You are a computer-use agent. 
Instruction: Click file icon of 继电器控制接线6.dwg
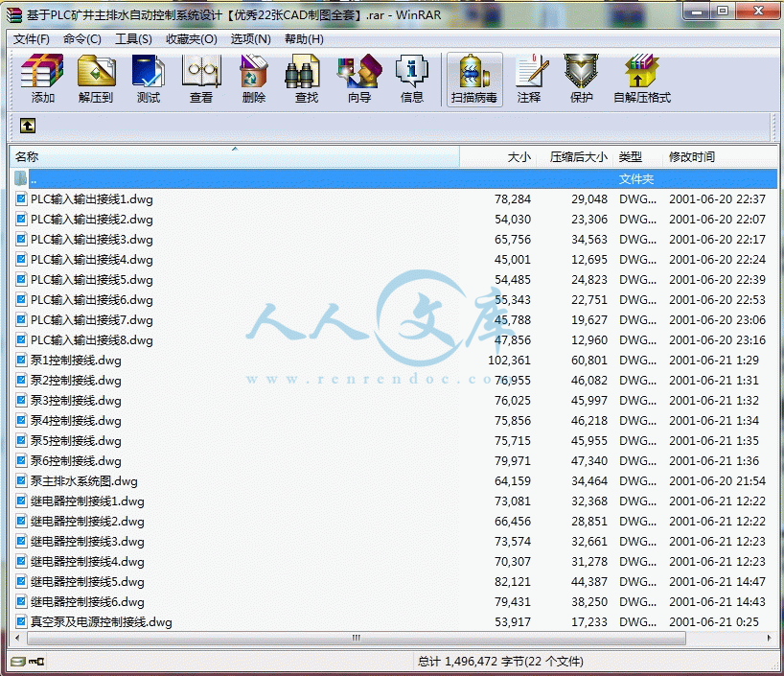click(21, 602)
